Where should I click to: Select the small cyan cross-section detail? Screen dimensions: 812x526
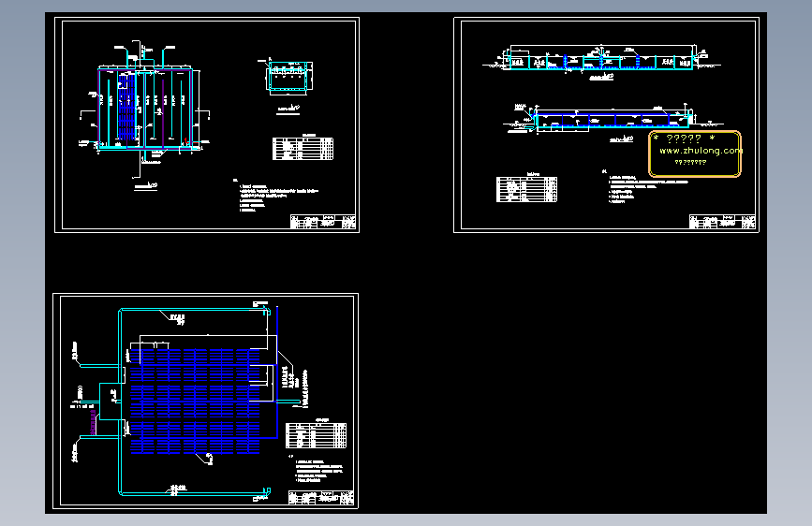tap(289, 78)
